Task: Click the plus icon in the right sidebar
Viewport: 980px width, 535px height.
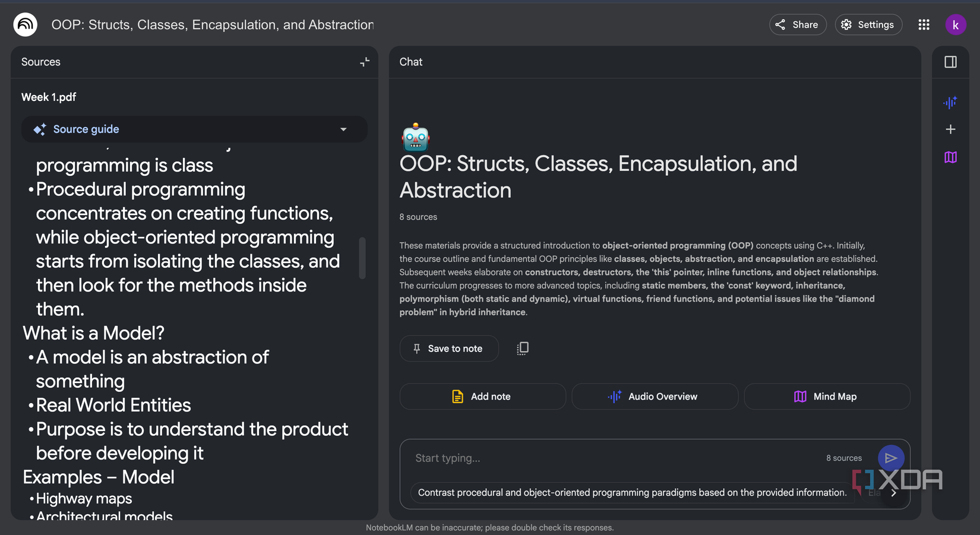Action: click(950, 129)
